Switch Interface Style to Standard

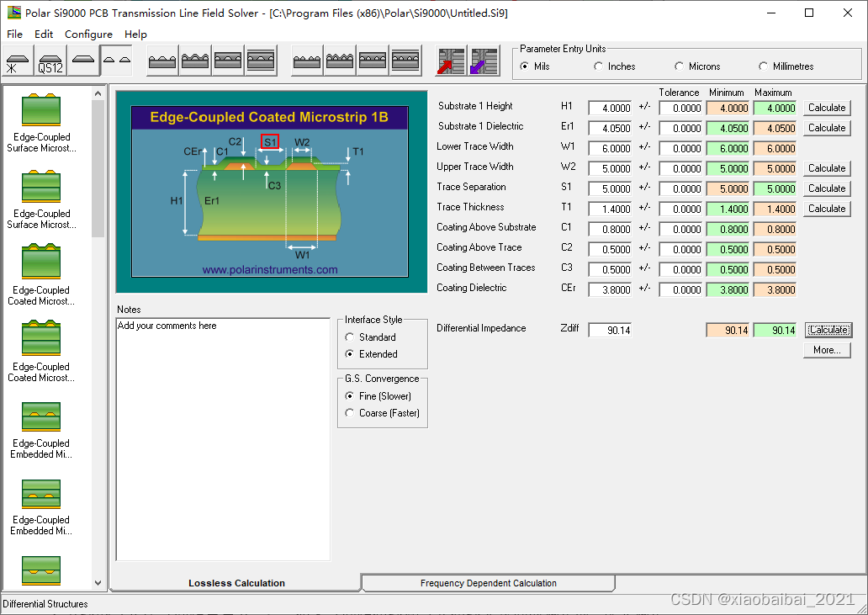(x=370, y=337)
